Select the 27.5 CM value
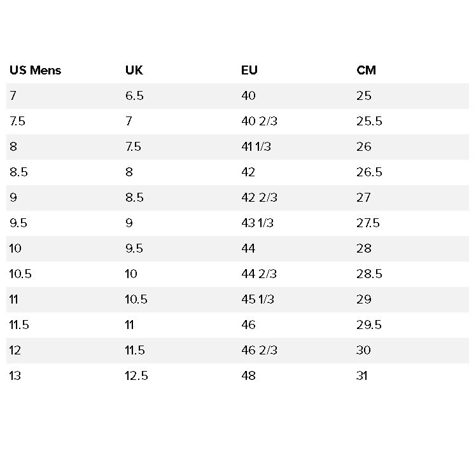476x476 pixels. 368,223
